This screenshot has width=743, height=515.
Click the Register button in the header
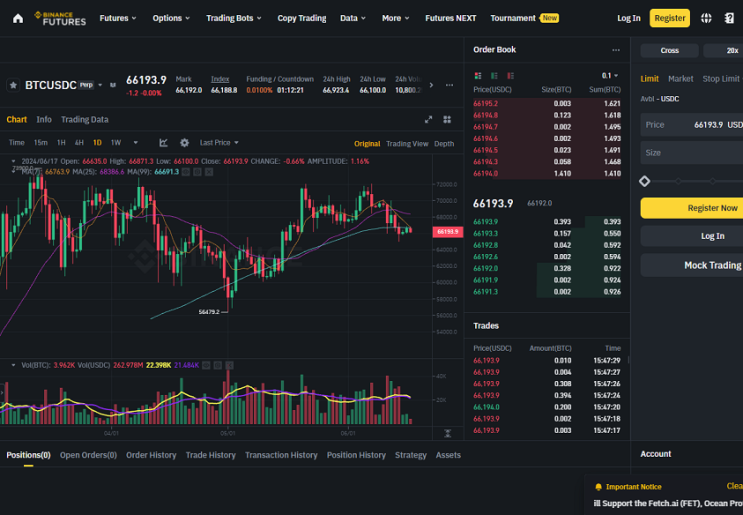pyautogui.click(x=670, y=18)
